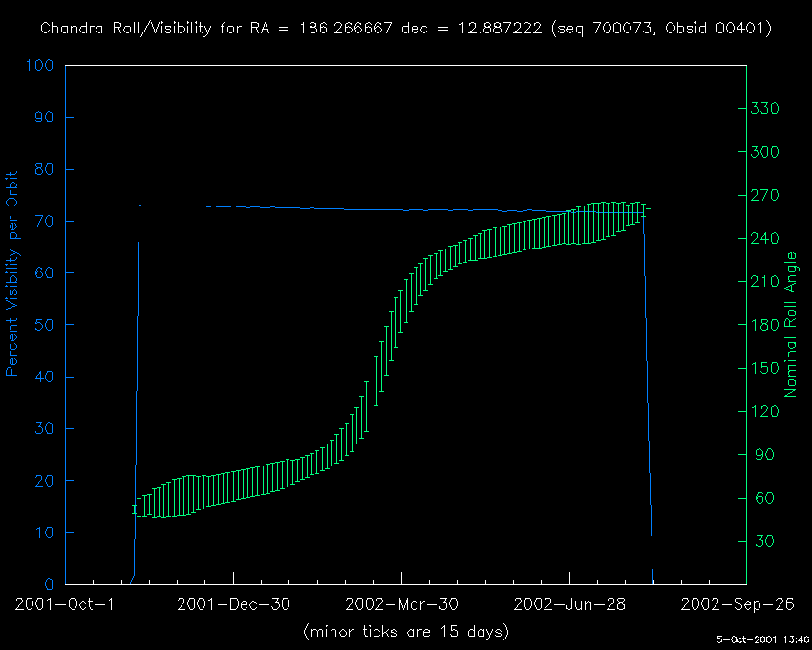Click the 270 roll angle tick label
812x650 pixels.
click(767, 195)
